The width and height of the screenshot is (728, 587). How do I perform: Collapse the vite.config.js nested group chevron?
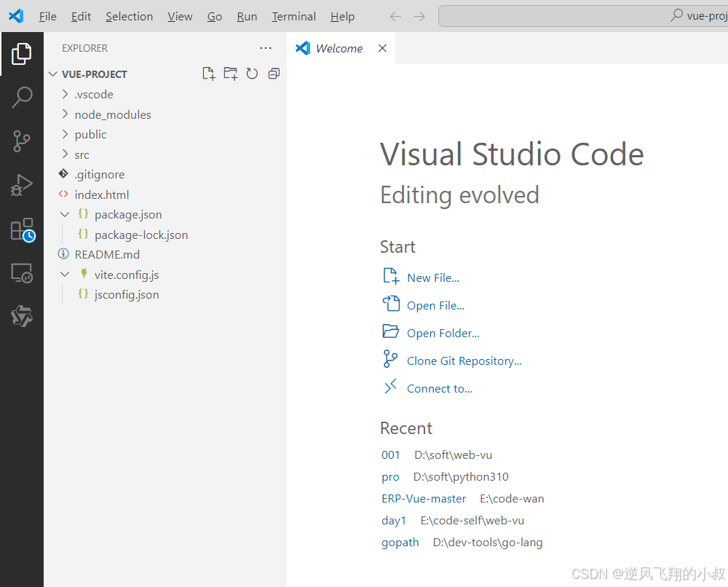[65, 275]
